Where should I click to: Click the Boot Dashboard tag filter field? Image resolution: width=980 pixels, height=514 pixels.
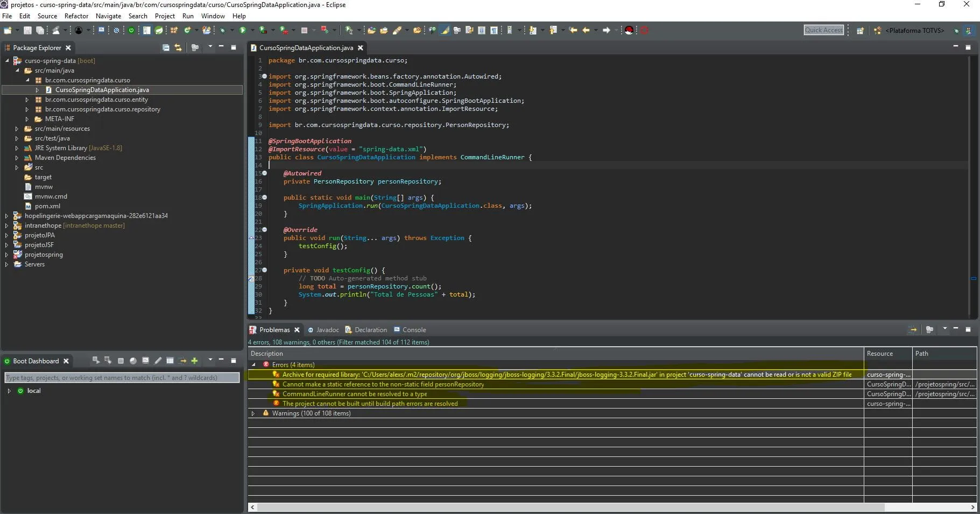[122, 378]
